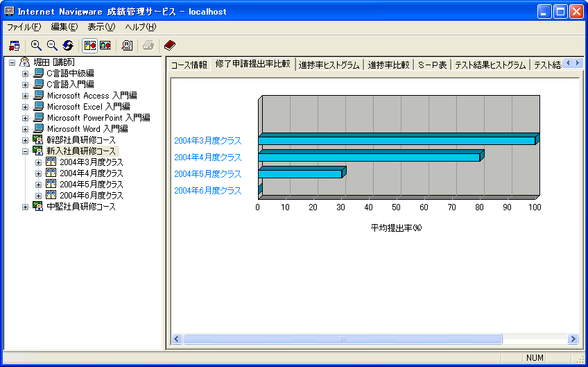Image resolution: width=588 pixels, height=367 pixels.
Task: Select the Microsoft Excel 入門編 course
Action: coord(89,107)
